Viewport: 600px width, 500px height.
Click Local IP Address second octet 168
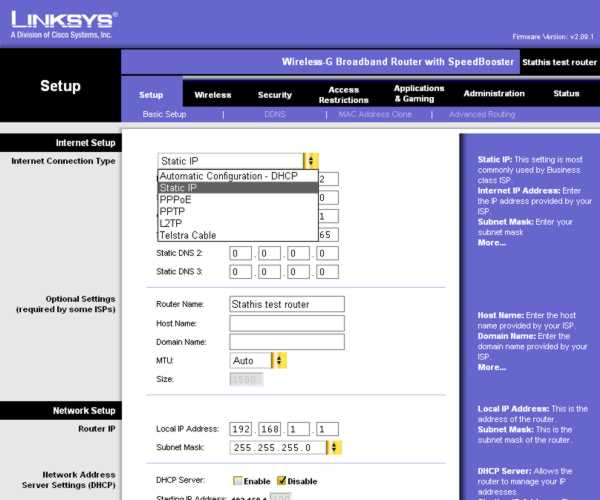tap(269, 429)
